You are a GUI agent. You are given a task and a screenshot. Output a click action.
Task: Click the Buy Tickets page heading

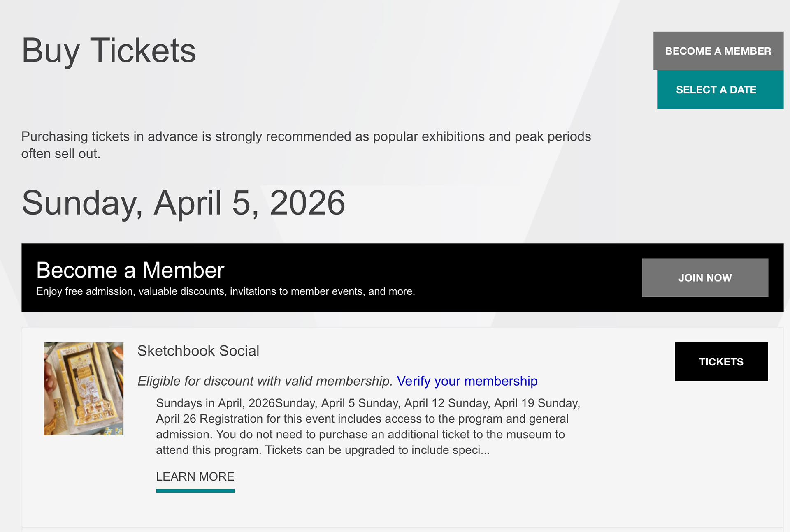click(109, 51)
